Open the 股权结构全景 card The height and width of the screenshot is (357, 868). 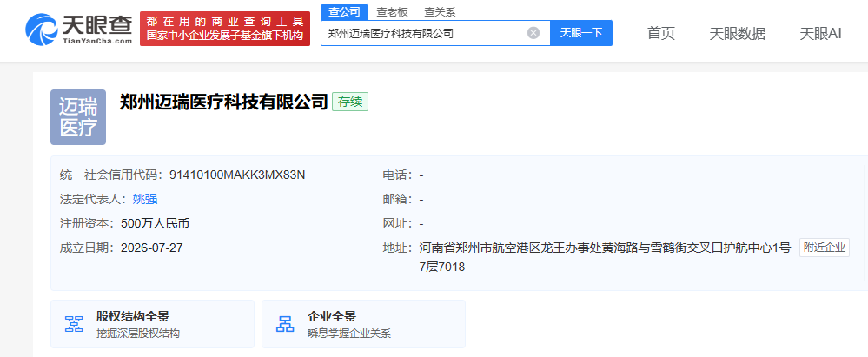click(x=152, y=324)
